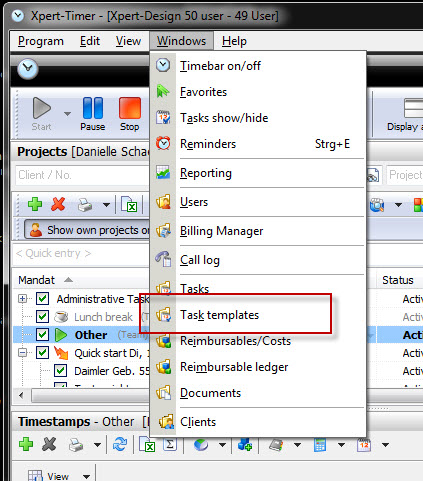This screenshot has height=481, width=423.
Task: Uncheck the Administrative Tasks checkbox
Action: point(42,299)
